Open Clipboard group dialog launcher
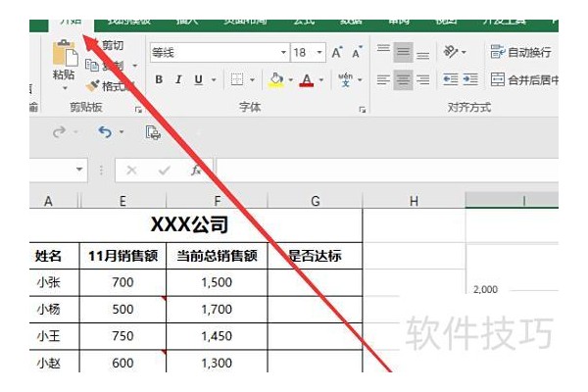Viewport: 588px width, 392px height. [138, 110]
